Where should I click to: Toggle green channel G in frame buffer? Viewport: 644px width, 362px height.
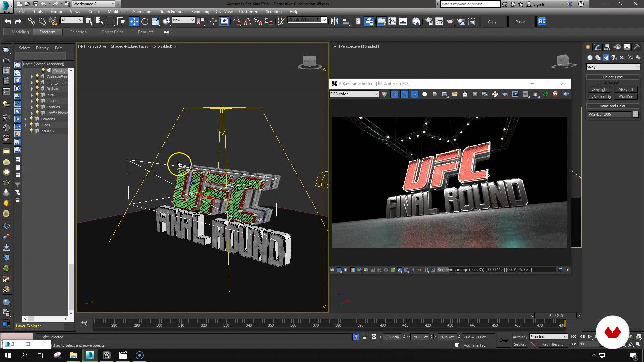[x=405, y=94]
